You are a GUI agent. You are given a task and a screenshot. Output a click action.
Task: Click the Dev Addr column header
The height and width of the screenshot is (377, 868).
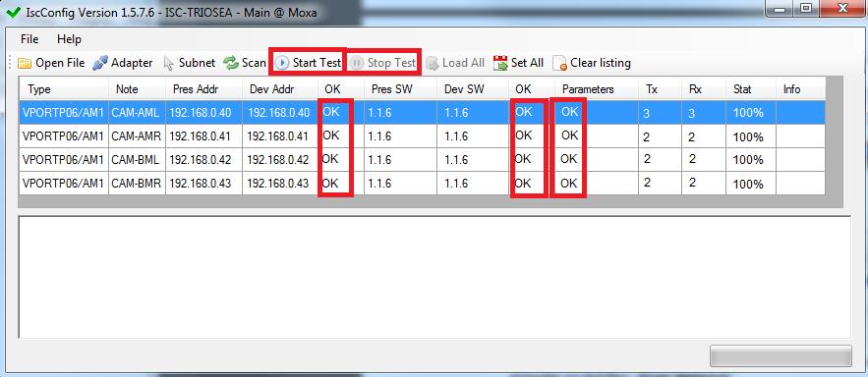click(x=280, y=89)
